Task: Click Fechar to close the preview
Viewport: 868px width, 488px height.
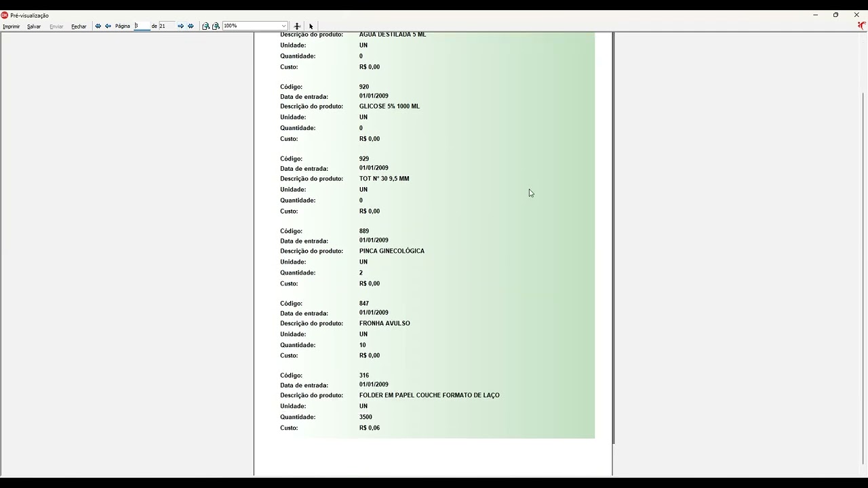Action: point(79,26)
